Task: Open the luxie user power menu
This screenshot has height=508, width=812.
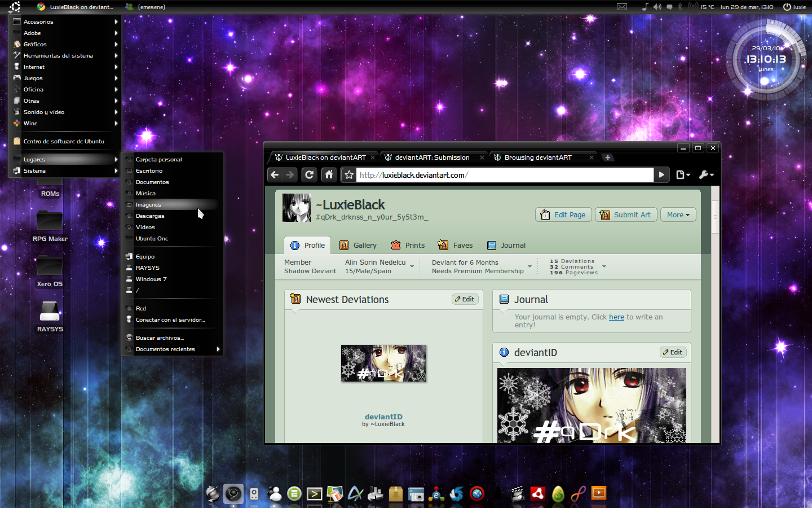Action: click(x=795, y=7)
